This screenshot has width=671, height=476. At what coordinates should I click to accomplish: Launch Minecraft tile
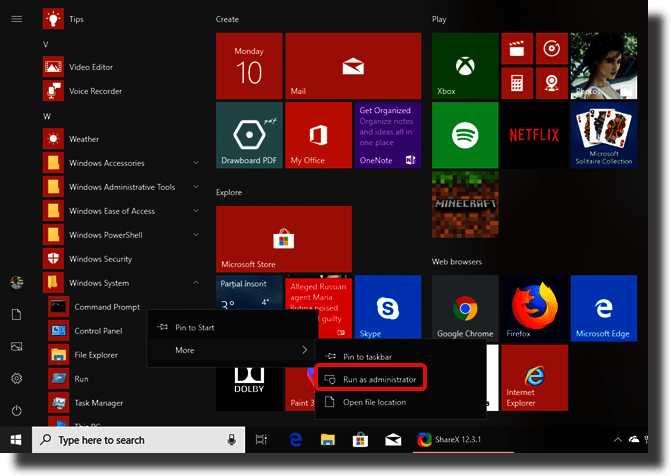point(465,205)
